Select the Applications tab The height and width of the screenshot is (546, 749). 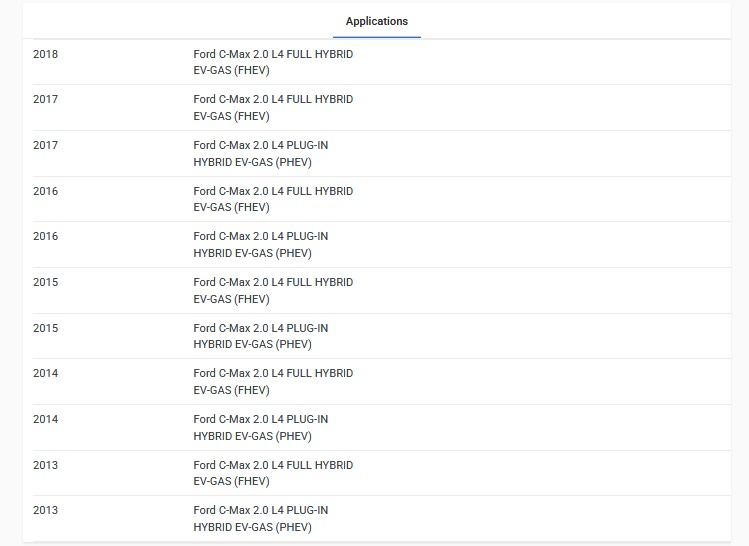[376, 21]
